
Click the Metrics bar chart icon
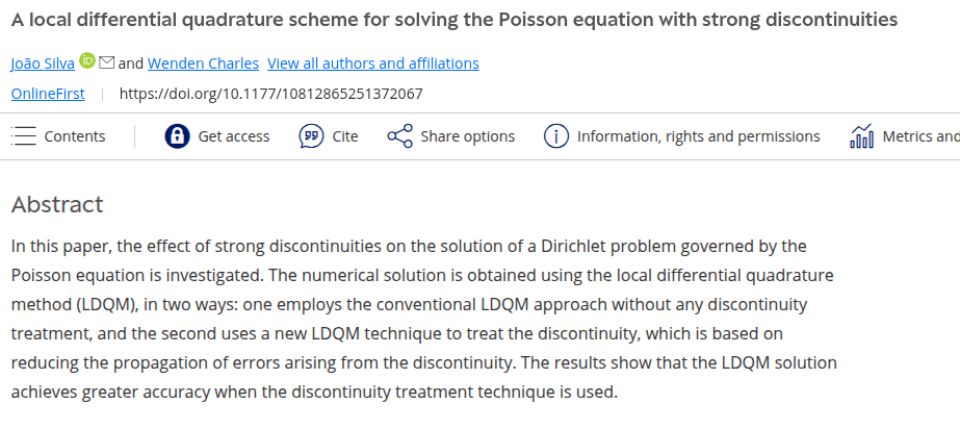coord(861,136)
